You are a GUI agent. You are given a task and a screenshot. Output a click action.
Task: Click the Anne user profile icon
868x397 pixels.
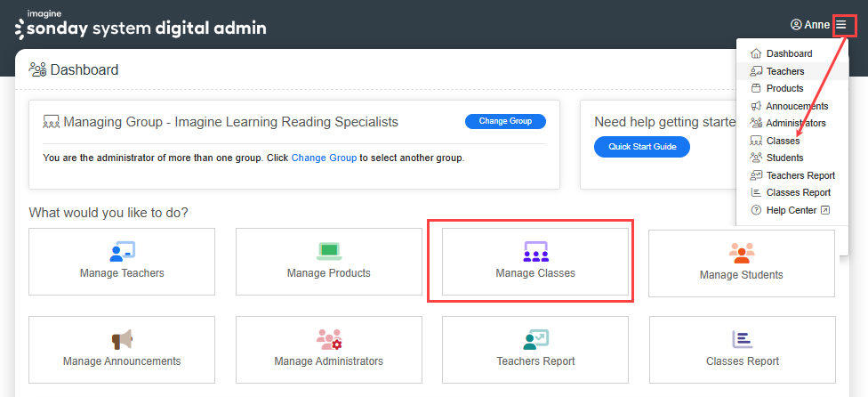click(796, 24)
